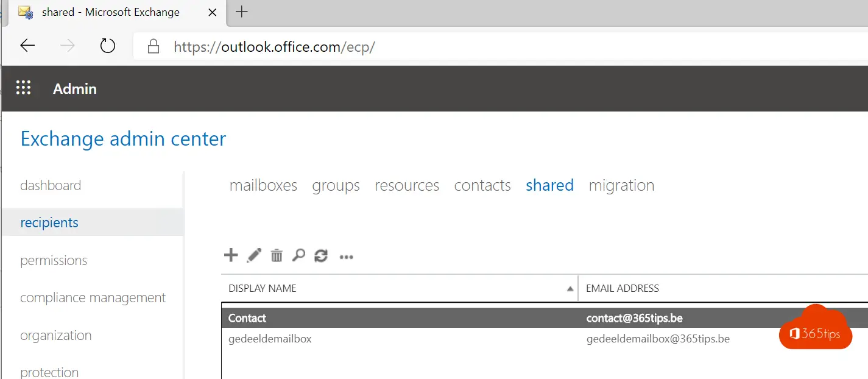Open more options ellipsis in toolbar
This screenshot has width=868, height=379.
(x=347, y=257)
